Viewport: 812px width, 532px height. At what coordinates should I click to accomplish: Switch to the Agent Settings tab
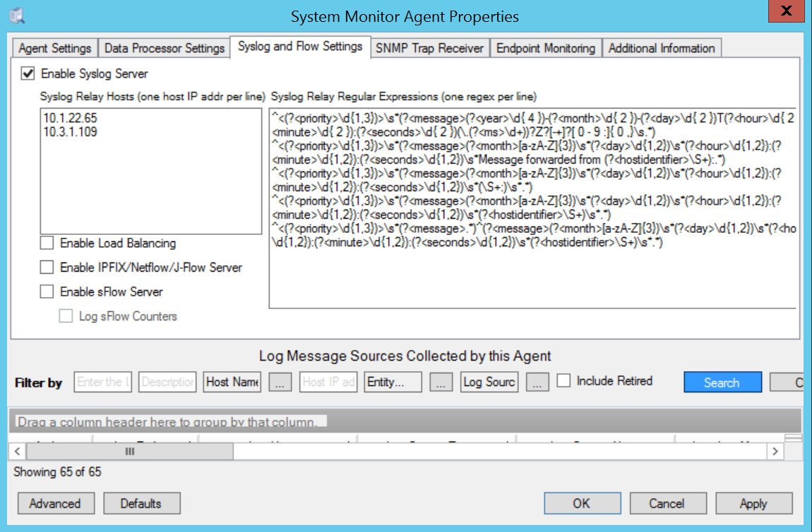54,48
